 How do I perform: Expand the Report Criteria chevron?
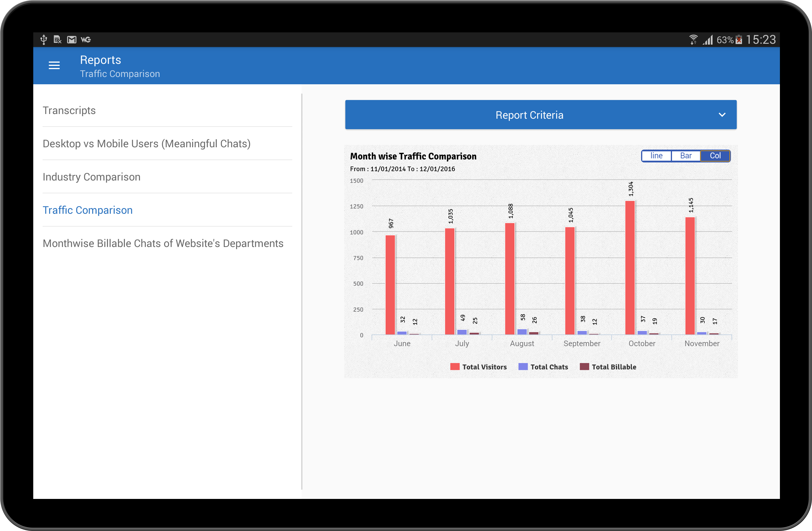[x=722, y=115]
